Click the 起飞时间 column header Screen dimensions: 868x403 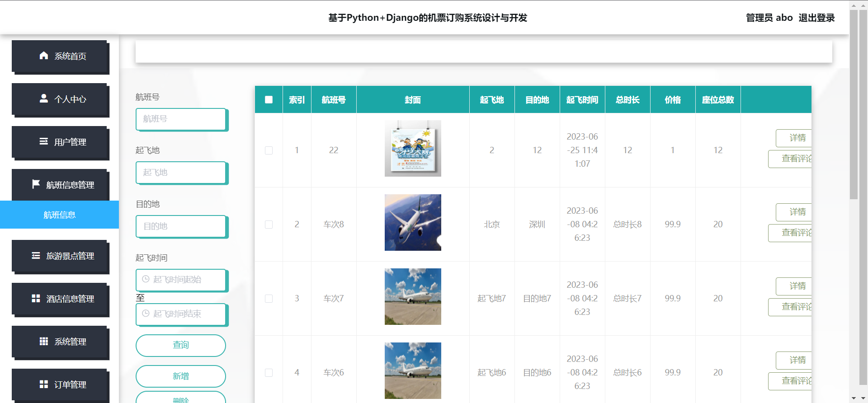pos(582,100)
